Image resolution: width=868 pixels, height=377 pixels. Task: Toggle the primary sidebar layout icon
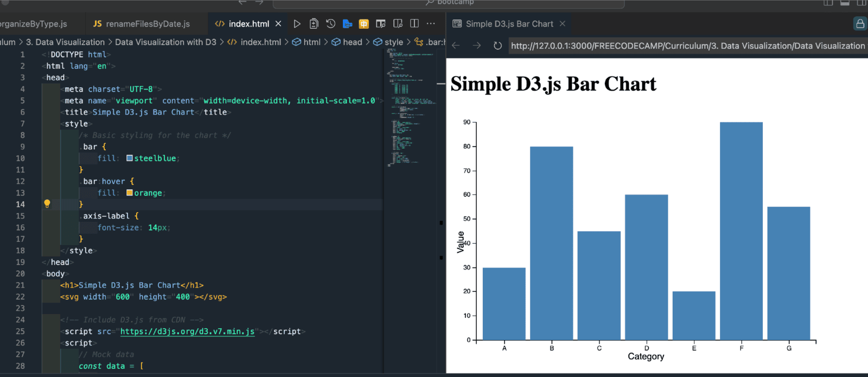click(x=828, y=3)
